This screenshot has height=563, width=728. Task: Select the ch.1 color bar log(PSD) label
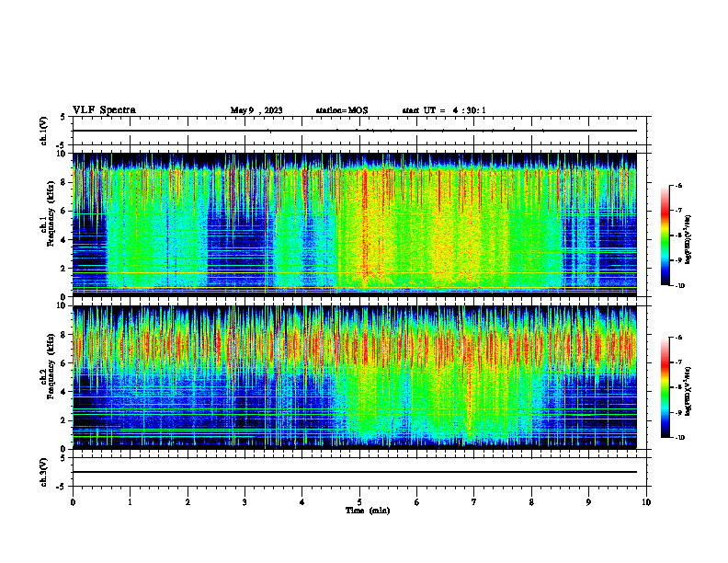(x=688, y=240)
